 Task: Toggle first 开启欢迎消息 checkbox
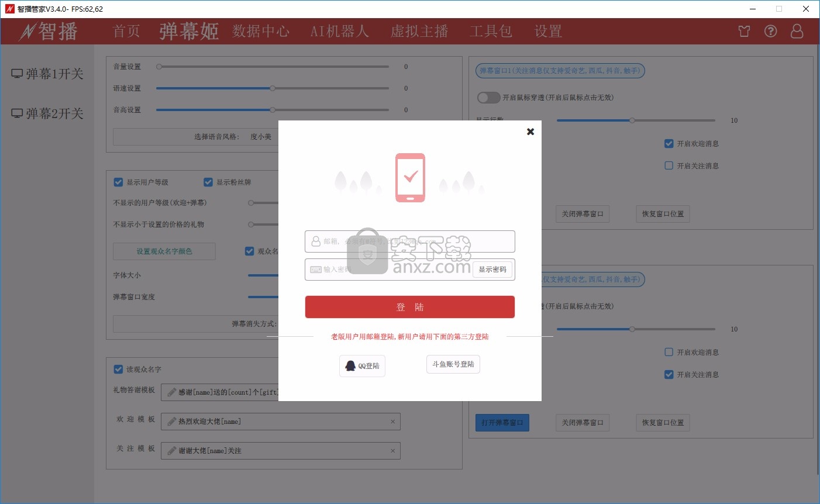[669, 144]
